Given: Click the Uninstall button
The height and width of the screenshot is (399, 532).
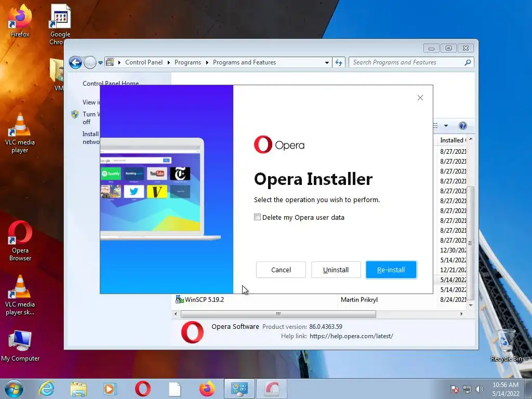Looking at the screenshot, I should pos(336,270).
